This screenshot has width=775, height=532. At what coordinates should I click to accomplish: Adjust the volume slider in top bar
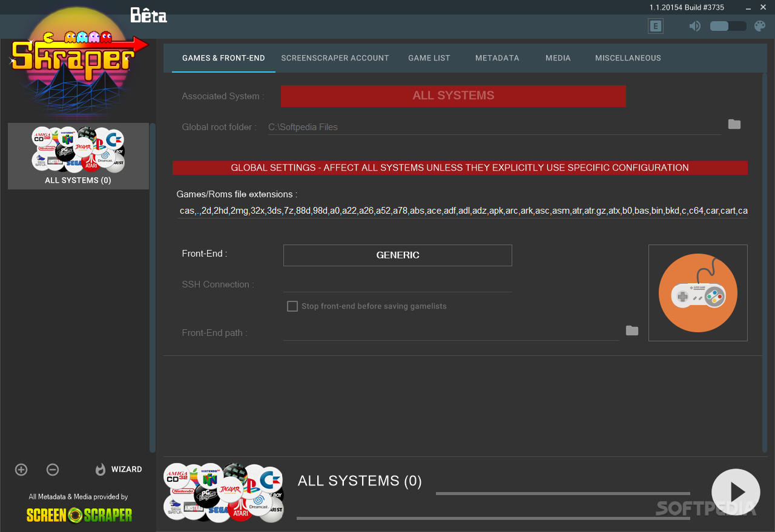point(728,26)
